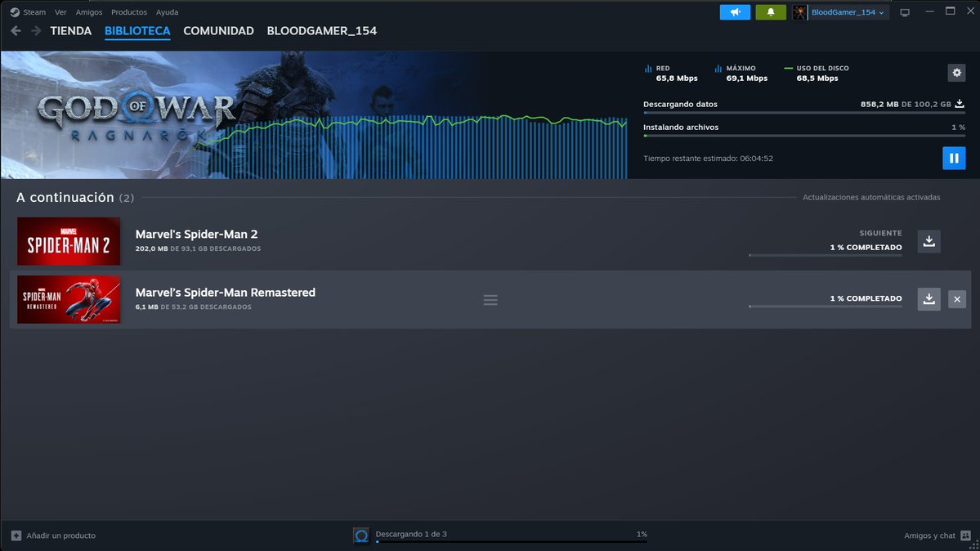This screenshot has height=551, width=980.
Task: Open the Ver menu
Action: pyautogui.click(x=60, y=12)
